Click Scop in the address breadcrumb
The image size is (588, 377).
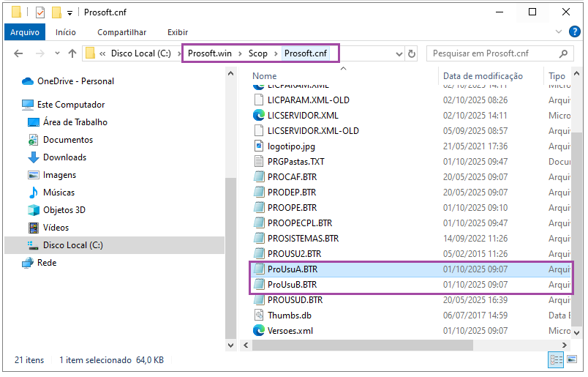(x=258, y=53)
